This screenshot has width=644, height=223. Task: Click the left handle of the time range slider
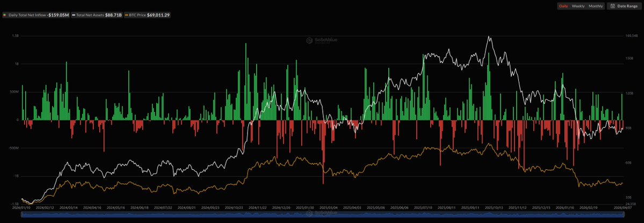tap(21, 213)
